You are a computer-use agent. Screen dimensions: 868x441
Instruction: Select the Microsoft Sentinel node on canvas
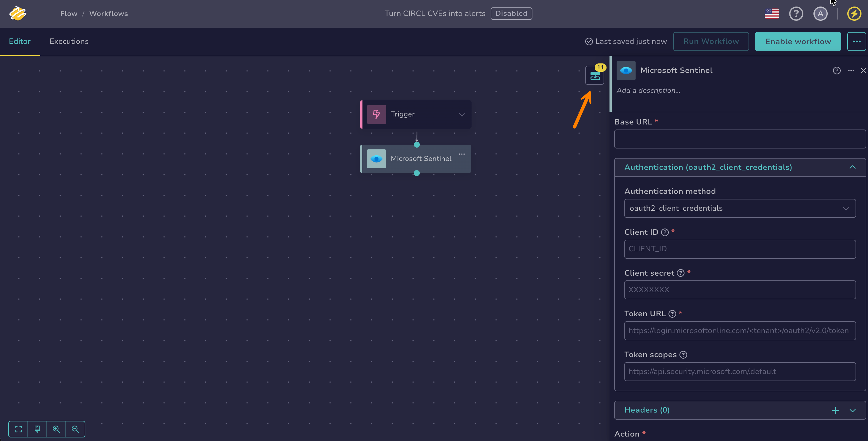[x=415, y=159]
